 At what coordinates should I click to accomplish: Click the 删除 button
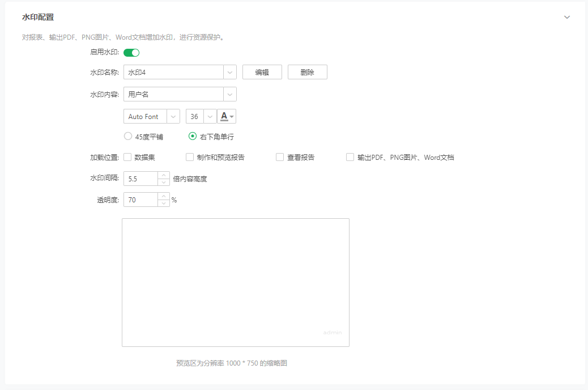[x=307, y=73]
